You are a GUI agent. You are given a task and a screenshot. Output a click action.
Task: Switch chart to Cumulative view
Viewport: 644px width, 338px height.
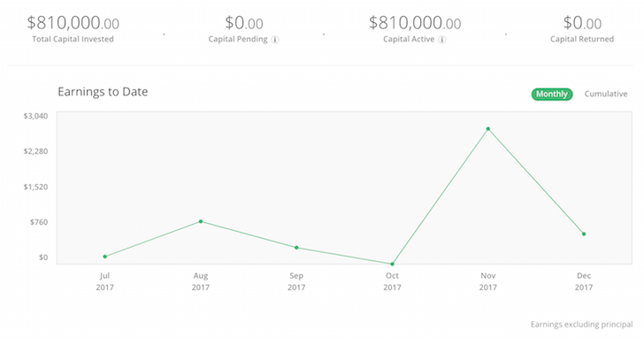[606, 94]
